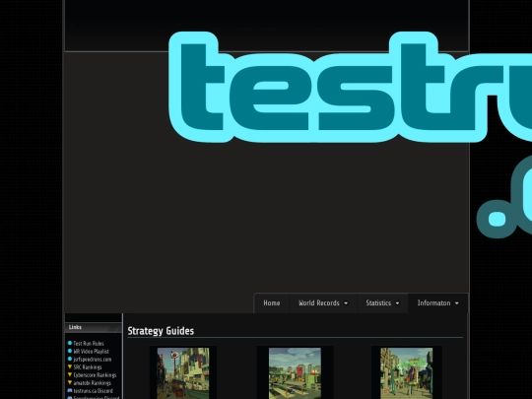Open the testruns logo banner

click(x=350, y=135)
